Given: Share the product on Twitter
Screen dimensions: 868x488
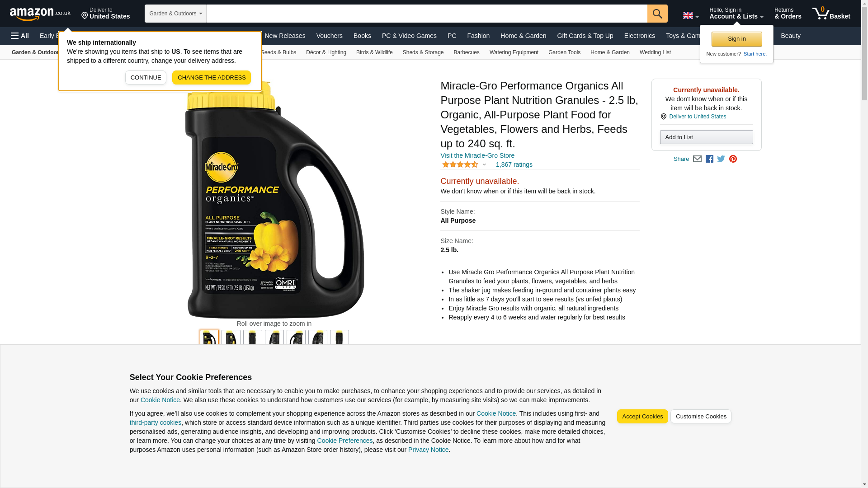Looking at the screenshot, I should [721, 159].
